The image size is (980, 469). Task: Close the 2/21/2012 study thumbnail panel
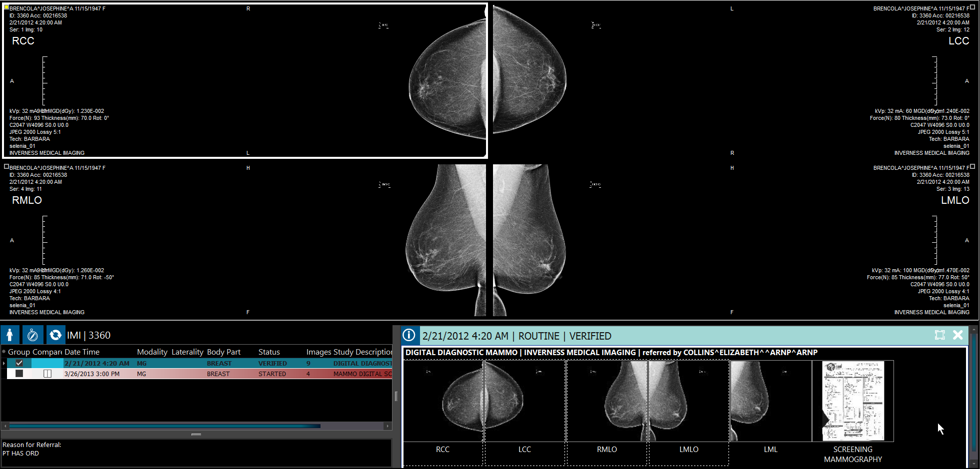pos(957,335)
